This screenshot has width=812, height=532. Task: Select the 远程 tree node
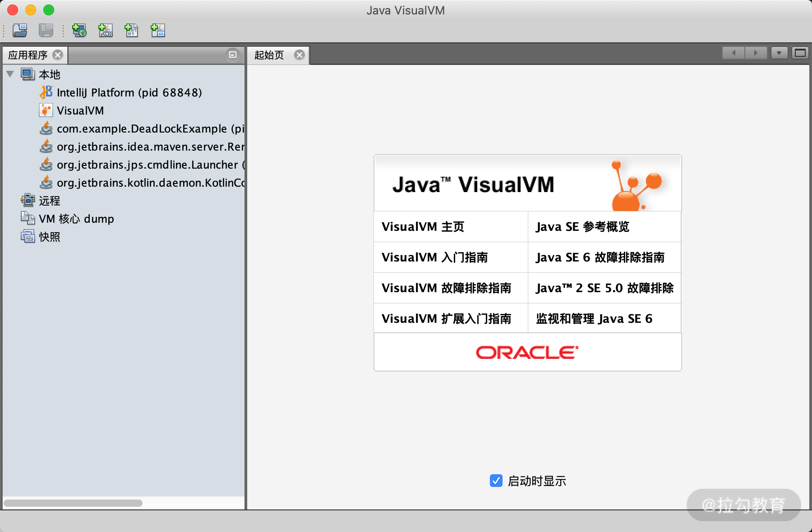coord(49,201)
